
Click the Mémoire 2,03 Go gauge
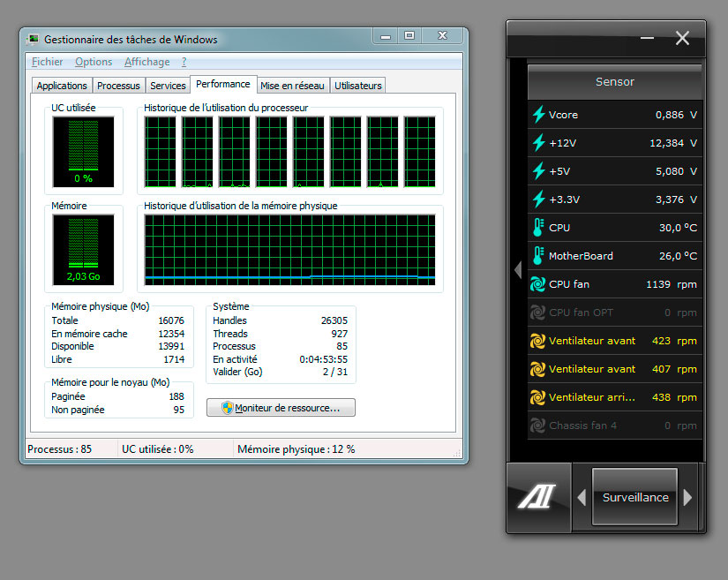coord(84,250)
